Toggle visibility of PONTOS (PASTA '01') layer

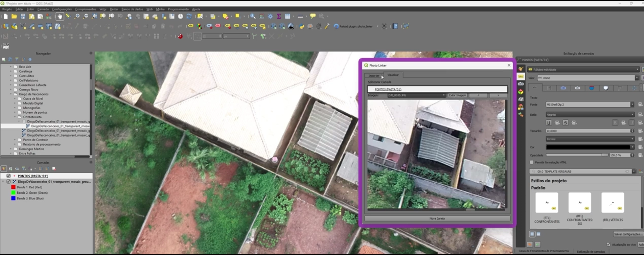pyautogui.click(x=8, y=176)
